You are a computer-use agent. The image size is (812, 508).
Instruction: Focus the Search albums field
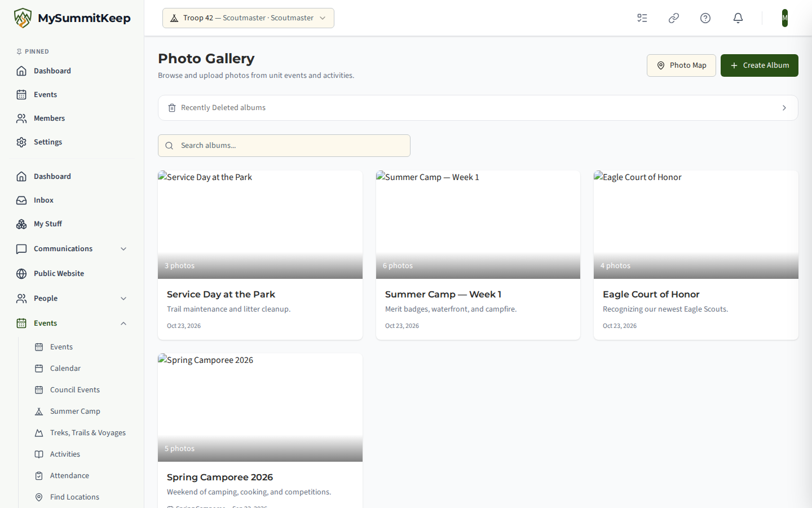pyautogui.click(x=284, y=146)
